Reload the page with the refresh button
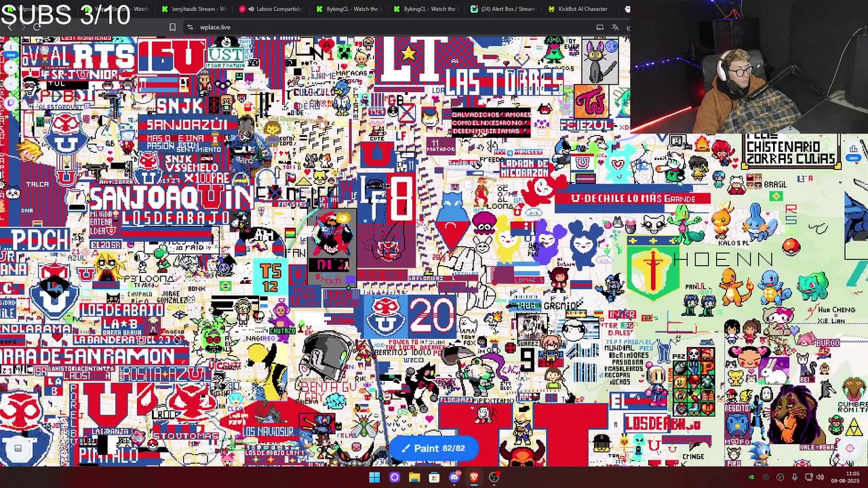868x488 pixels. coord(37,27)
